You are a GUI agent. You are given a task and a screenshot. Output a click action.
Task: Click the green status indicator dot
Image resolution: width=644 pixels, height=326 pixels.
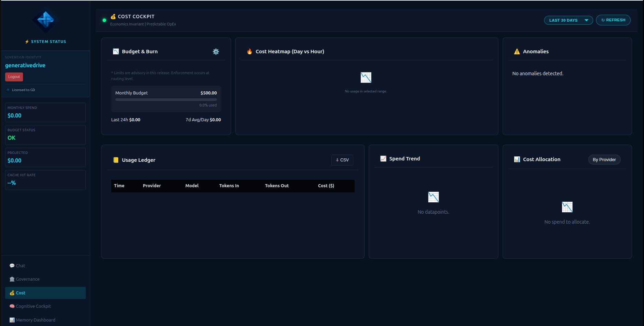(104, 20)
